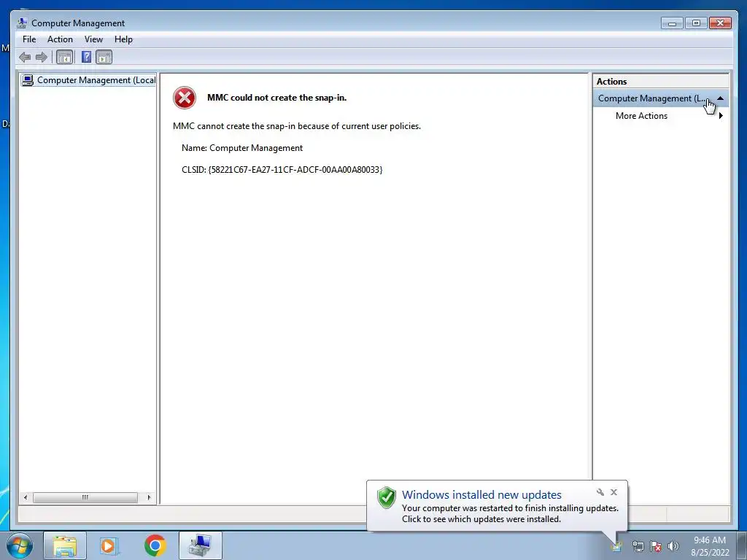Click the Windows Update tray icon
This screenshot has width=747, height=560.
616,546
